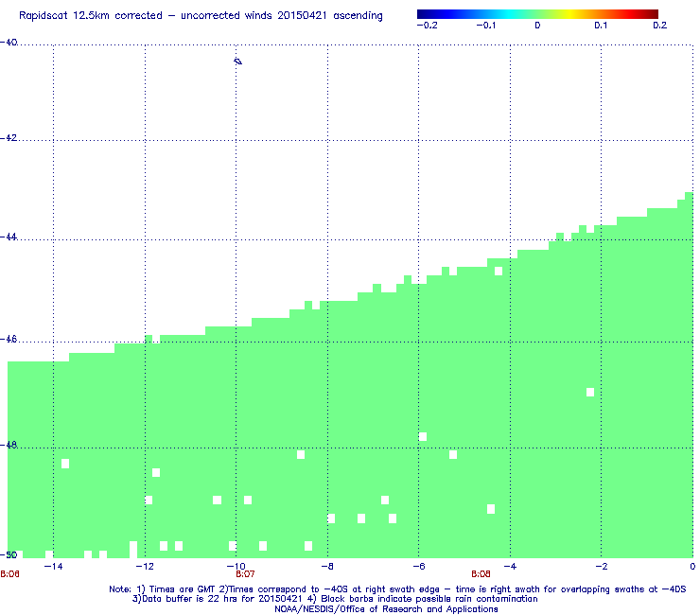Click the -6 longitude axis label

(418, 567)
